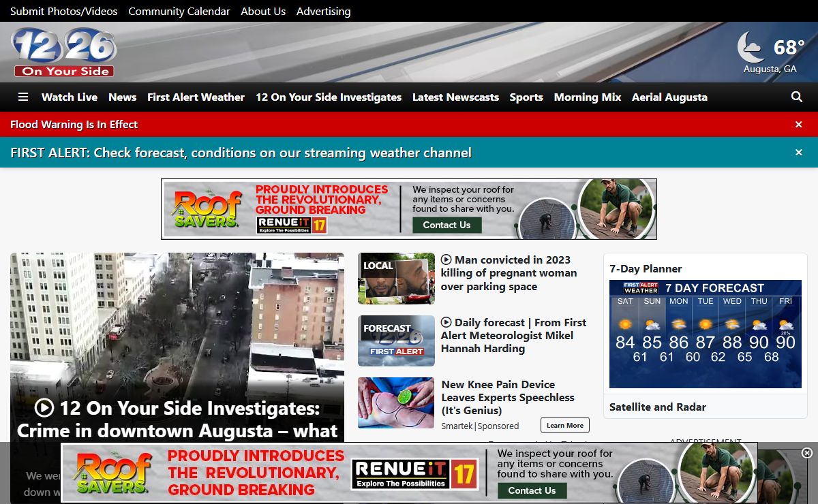Screen dimensions: 818x504
Task: Close the FIRST ALERT teal banner
Action: coord(799,153)
